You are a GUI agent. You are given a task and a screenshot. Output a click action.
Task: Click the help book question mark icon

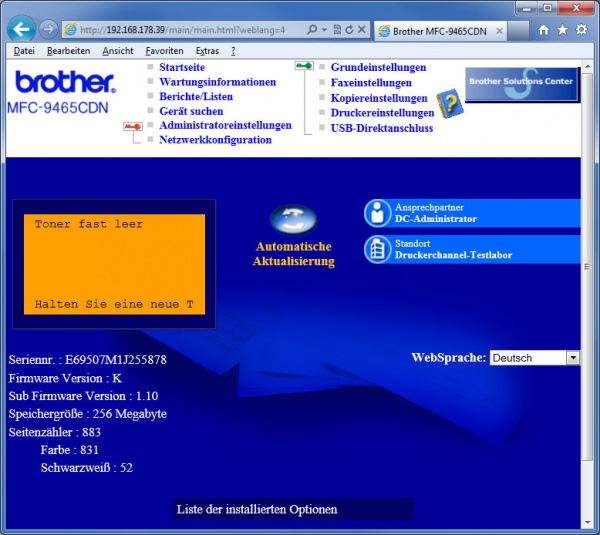tap(449, 102)
